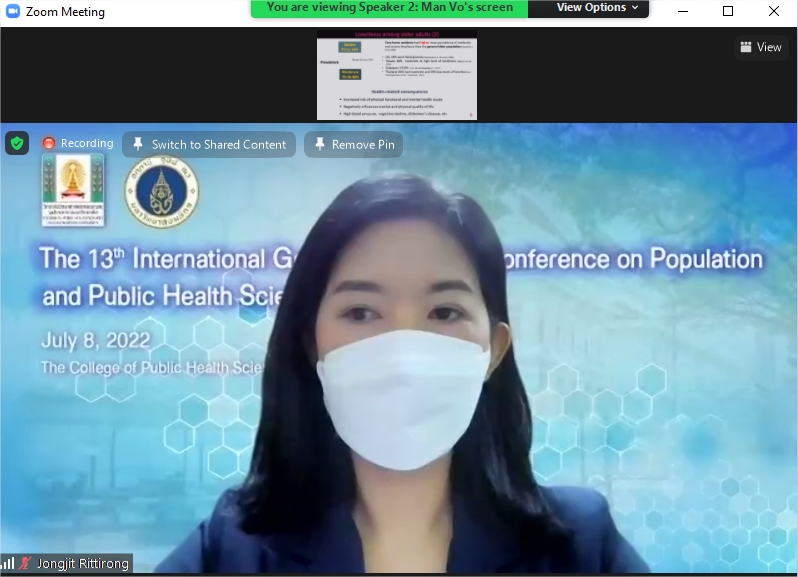Open the View layout grid button

[x=760, y=47]
